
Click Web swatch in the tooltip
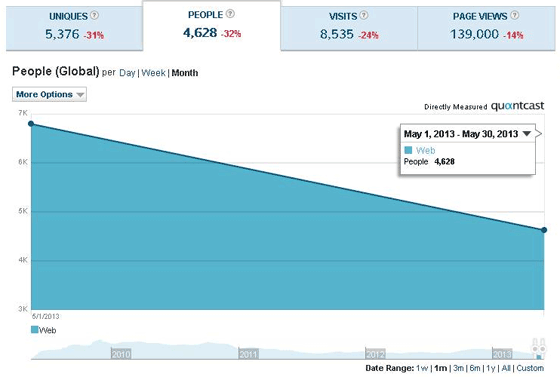click(x=408, y=150)
